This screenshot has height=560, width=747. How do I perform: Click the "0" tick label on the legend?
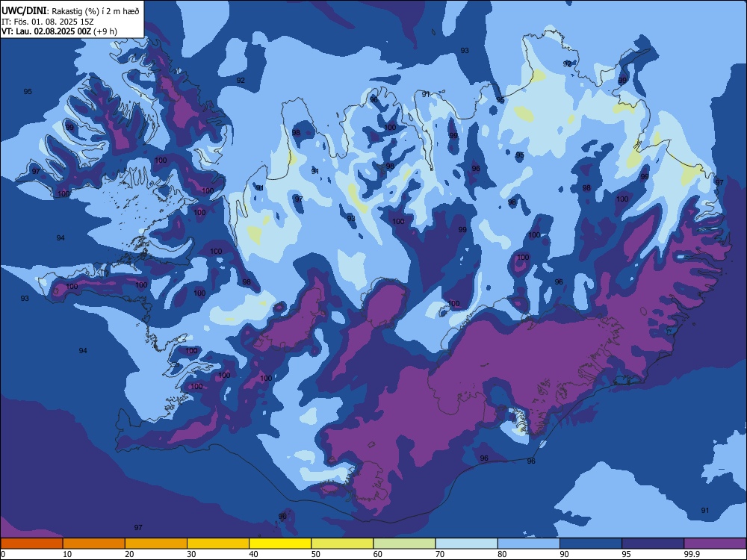(3, 554)
